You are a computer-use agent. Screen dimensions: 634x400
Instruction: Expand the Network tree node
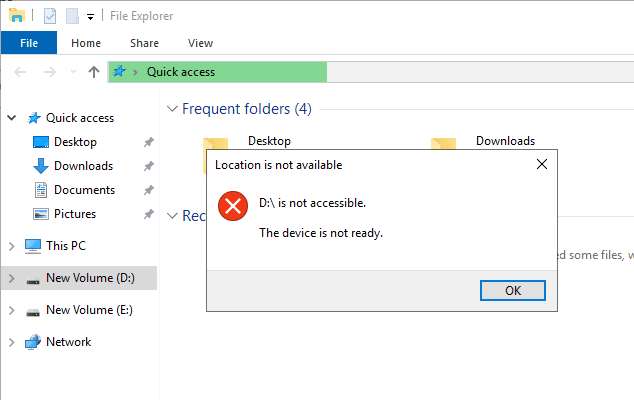[x=11, y=342]
